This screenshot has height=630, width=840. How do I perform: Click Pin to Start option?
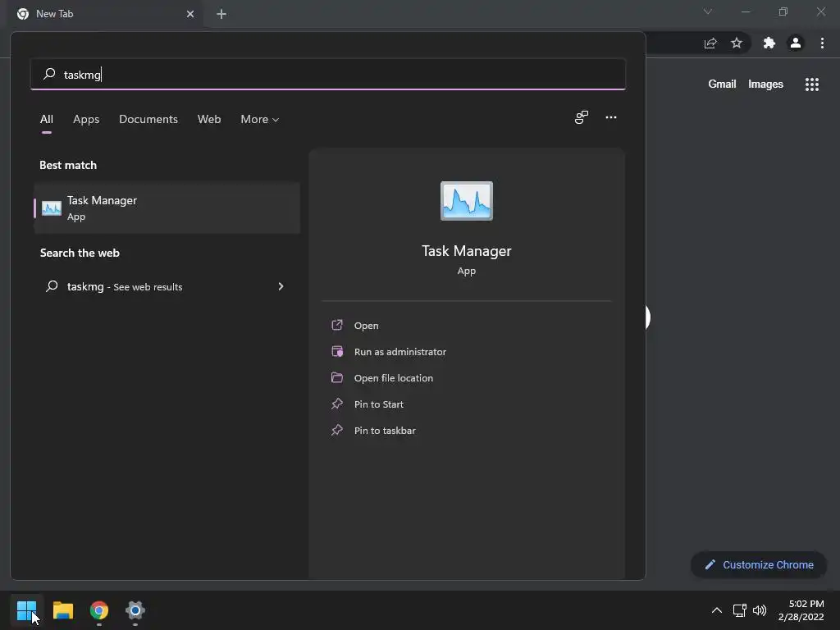coord(378,404)
